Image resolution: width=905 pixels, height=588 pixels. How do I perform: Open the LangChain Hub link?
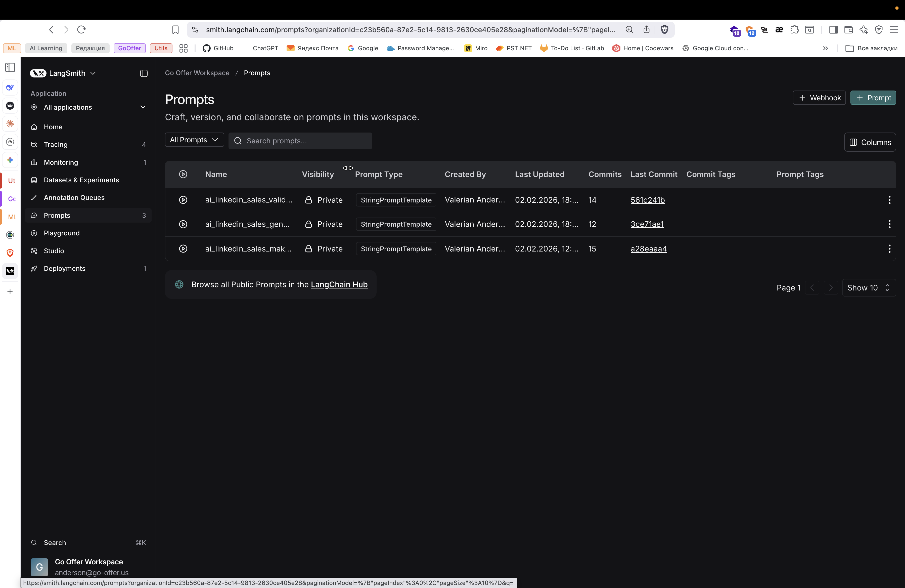click(x=339, y=284)
